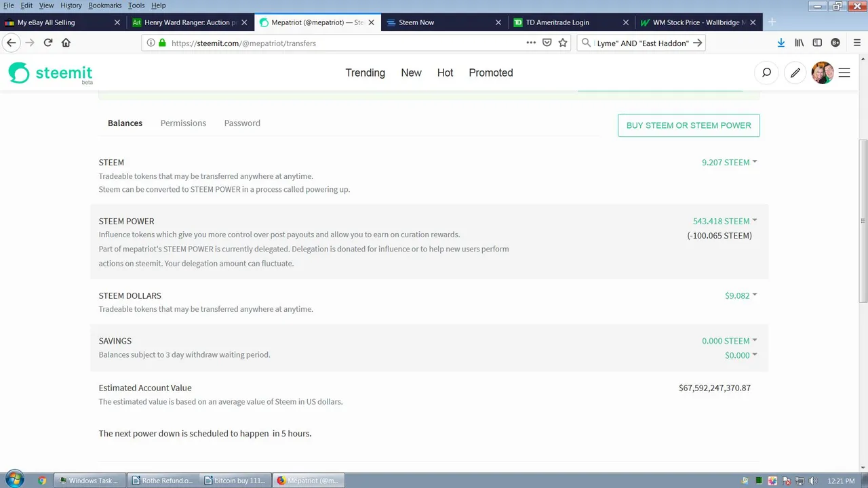Viewport: 868px width, 488px height.
Task: Open the Hot posts link
Action: pos(445,73)
